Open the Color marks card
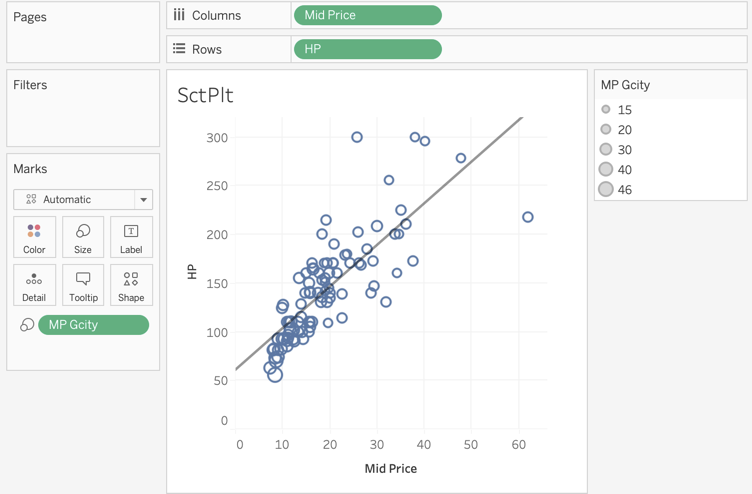The height and width of the screenshot is (494, 752). (x=34, y=238)
